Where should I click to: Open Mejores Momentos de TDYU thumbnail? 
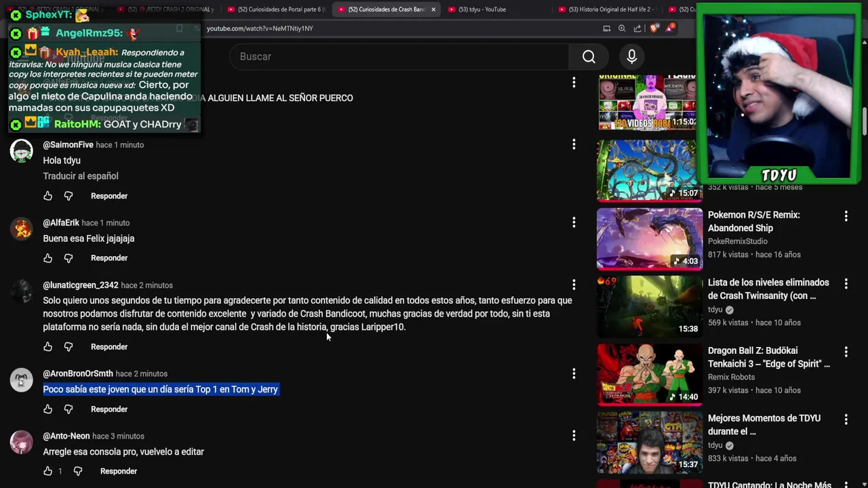pos(650,442)
